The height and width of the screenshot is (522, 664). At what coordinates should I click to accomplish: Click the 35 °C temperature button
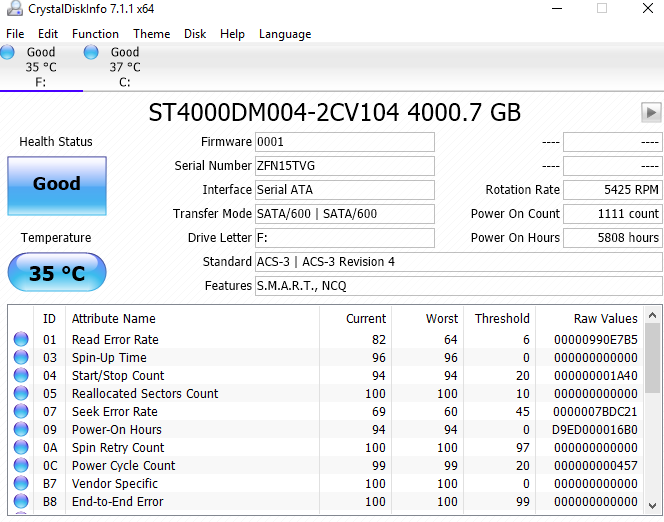point(57,273)
